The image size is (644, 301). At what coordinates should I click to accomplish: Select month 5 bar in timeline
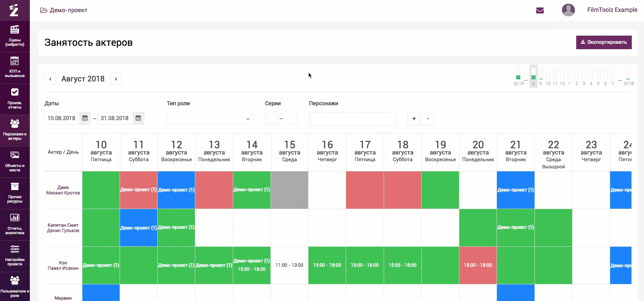[598, 76]
